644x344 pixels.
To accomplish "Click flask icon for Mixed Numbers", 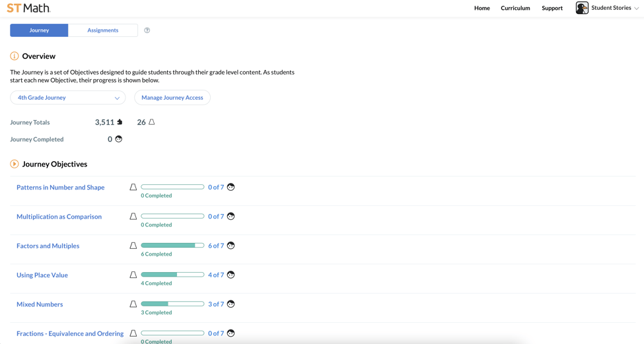I will pyautogui.click(x=133, y=304).
